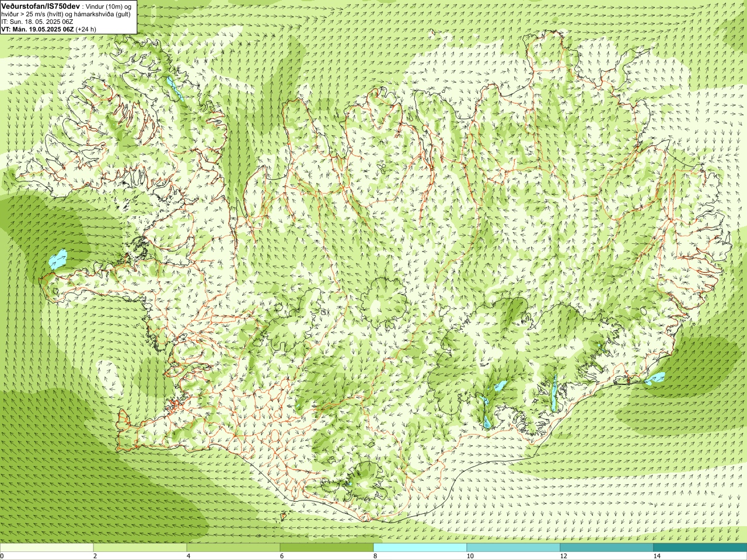Click the 'IT: Sun. 18. 05. 2025 06Z' line
Image resolution: width=747 pixels, height=560 pixels.
point(37,21)
